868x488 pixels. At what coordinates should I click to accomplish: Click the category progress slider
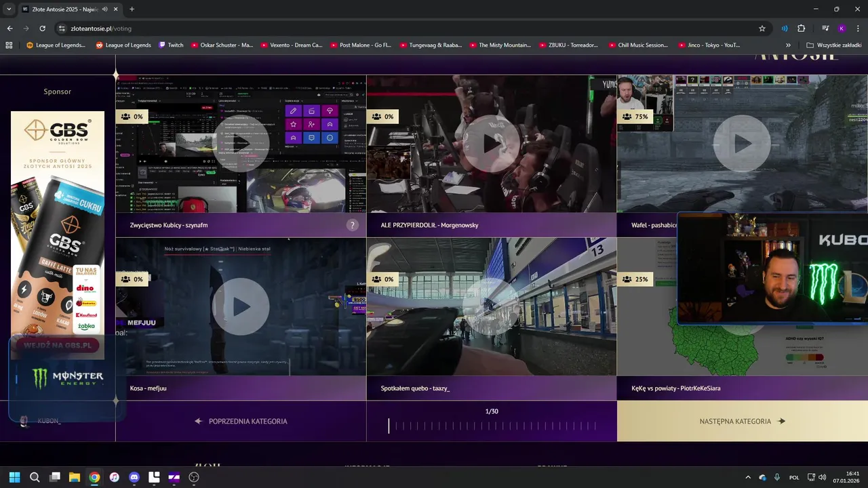click(x=492, y=426)
